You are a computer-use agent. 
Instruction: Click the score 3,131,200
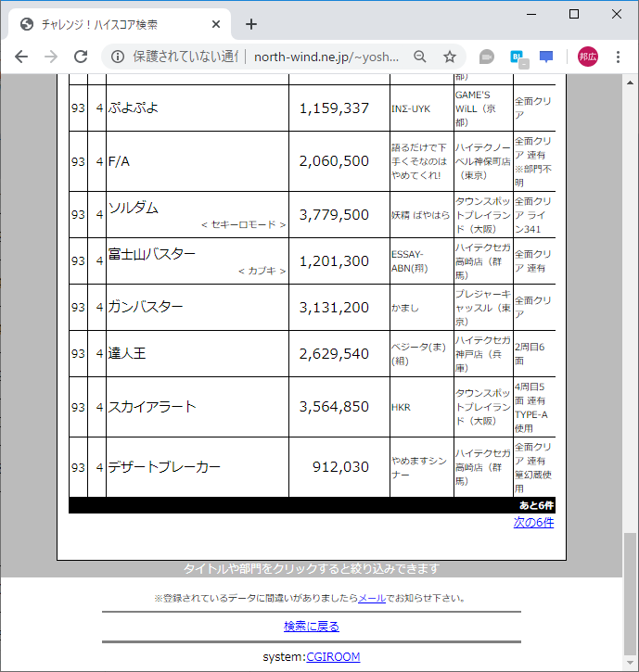(x=334, y=308)
